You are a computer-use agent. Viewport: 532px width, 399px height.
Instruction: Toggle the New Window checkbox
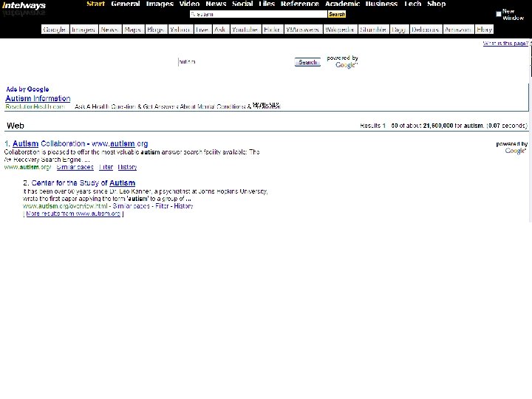[499, 14]
